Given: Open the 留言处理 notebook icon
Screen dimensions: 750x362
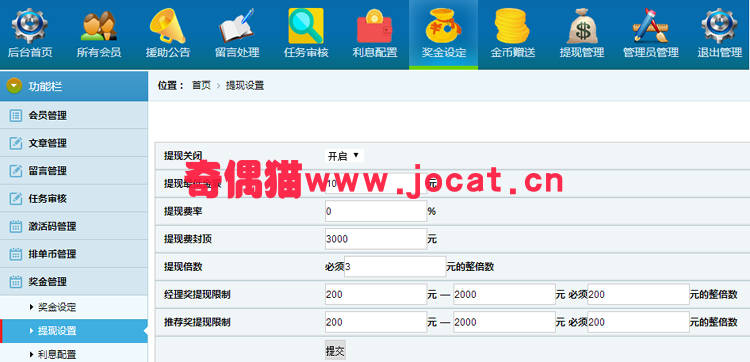Looking at the screenshot, I should pyautogui.click(x=237, y=26).
